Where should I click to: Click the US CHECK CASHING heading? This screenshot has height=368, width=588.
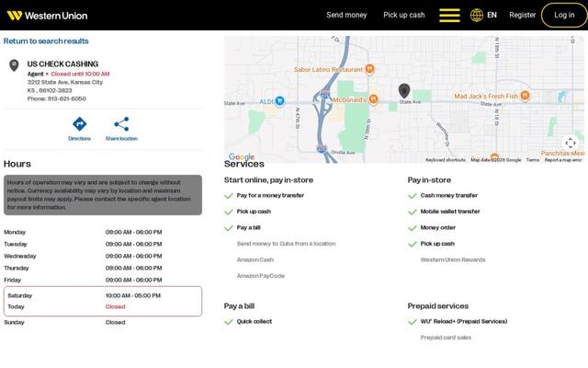(x=62, y=64)
